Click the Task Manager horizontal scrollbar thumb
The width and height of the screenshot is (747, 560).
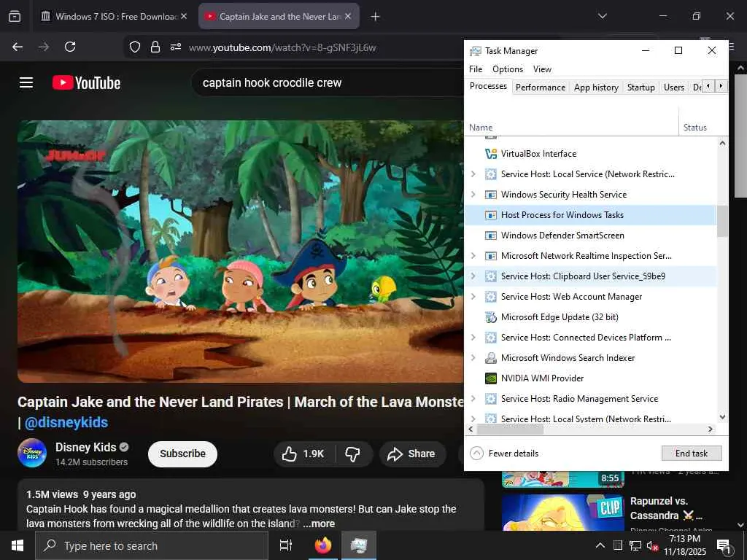pyautogui.click(x=510, y=429)
